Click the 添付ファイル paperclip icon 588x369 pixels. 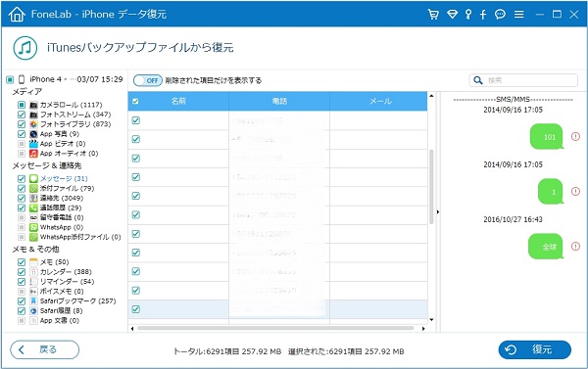click(x=33, y=189)
